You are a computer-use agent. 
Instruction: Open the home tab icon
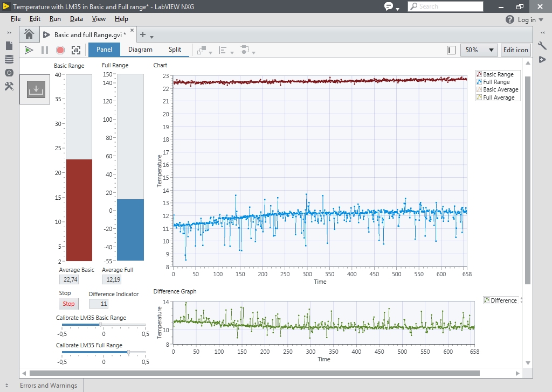coord(29,34)
